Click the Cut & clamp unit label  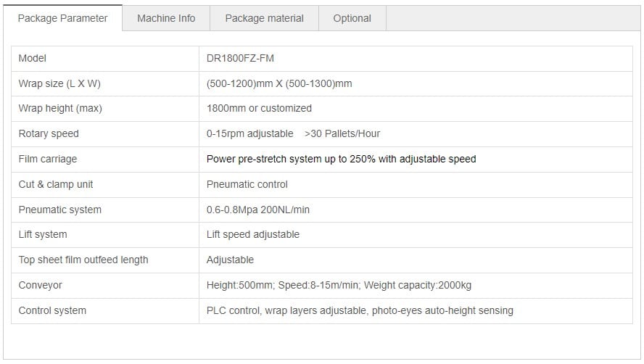(x=55, y=184)
